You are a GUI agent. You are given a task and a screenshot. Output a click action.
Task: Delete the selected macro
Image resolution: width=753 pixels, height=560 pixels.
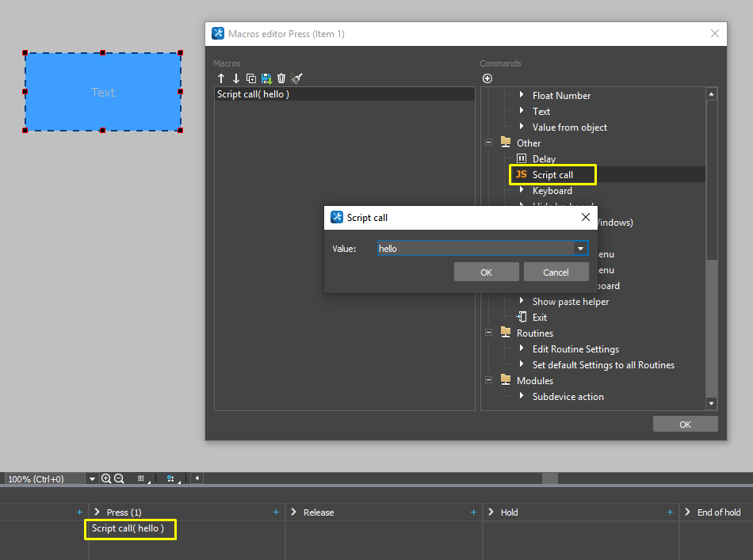[281, 78]
